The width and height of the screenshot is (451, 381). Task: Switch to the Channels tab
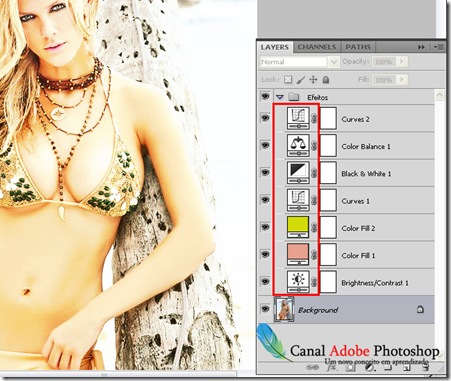pyautogui.click(x=317, y=47)
